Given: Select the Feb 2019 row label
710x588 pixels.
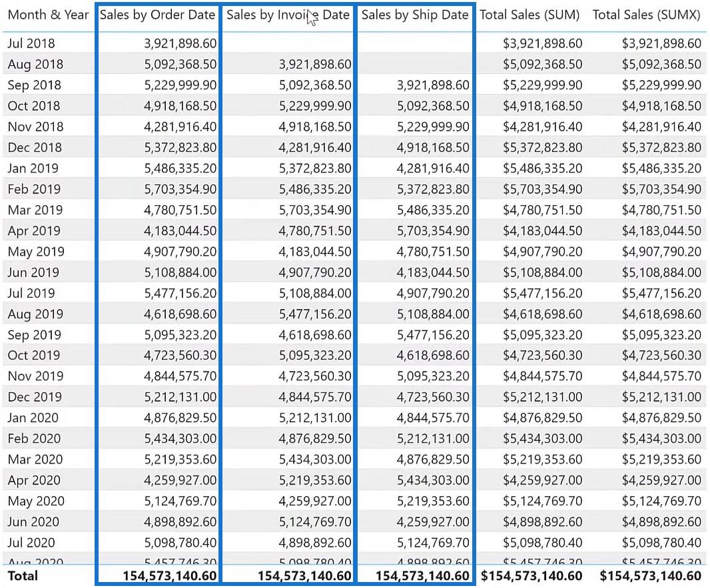Looking at the screenshot, I should point(34,189).
